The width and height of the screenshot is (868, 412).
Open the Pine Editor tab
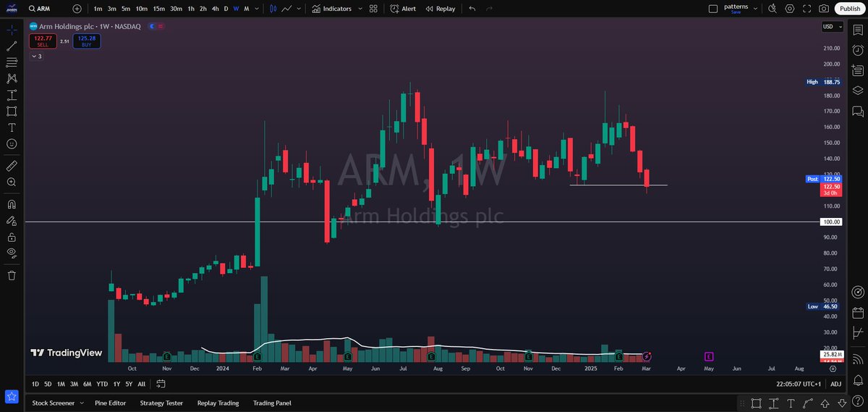(x=110, y=403)
